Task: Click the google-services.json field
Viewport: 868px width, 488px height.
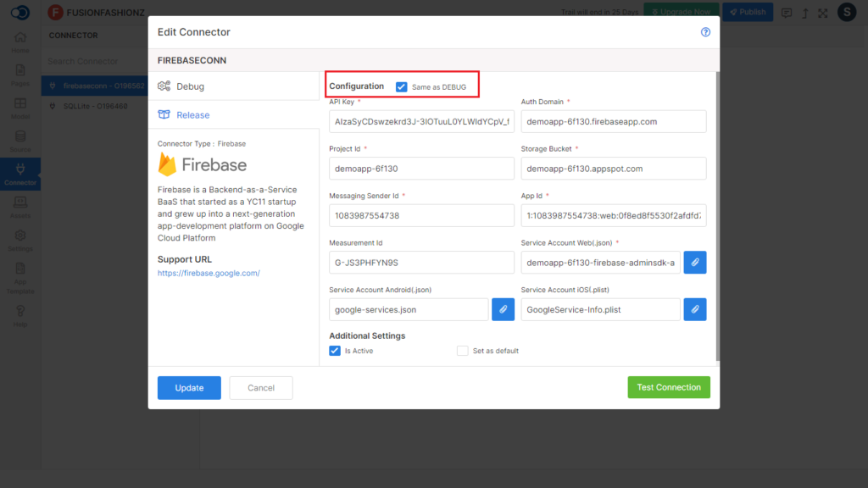Action: [409, 310]
